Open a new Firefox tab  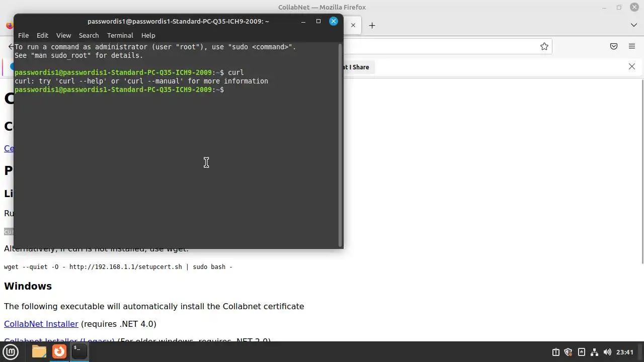pos(372,25)
